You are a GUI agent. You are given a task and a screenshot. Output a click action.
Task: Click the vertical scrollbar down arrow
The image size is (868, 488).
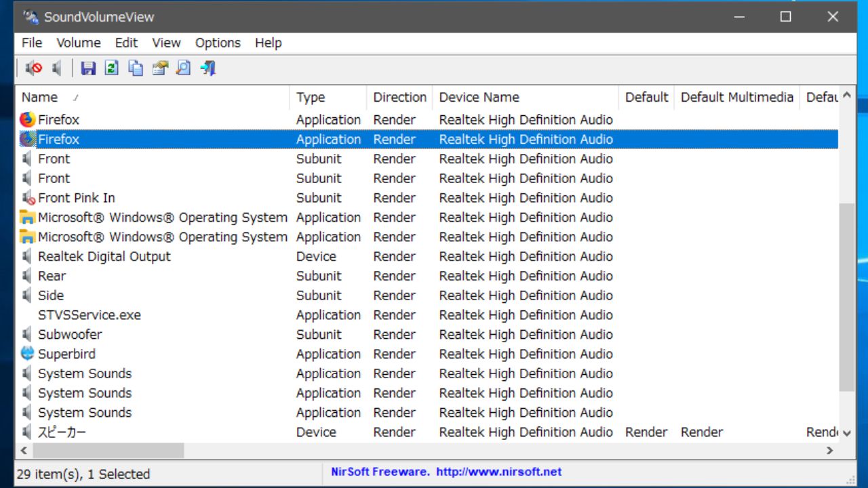click(x=846, y=432)
